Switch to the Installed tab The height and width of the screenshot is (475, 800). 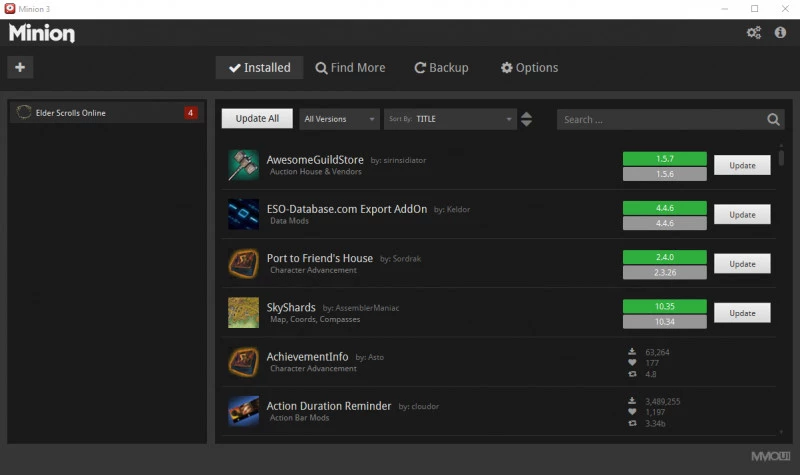(260, 67)
